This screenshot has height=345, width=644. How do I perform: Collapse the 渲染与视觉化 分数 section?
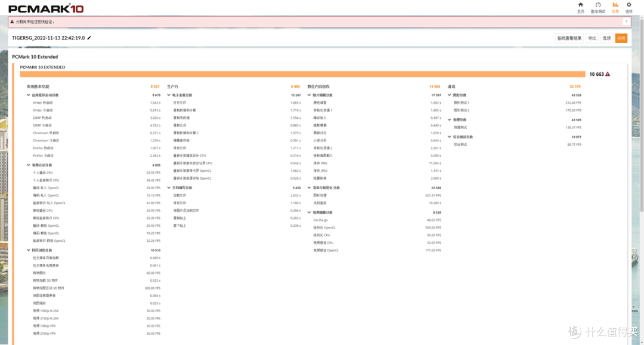[309, 187]
